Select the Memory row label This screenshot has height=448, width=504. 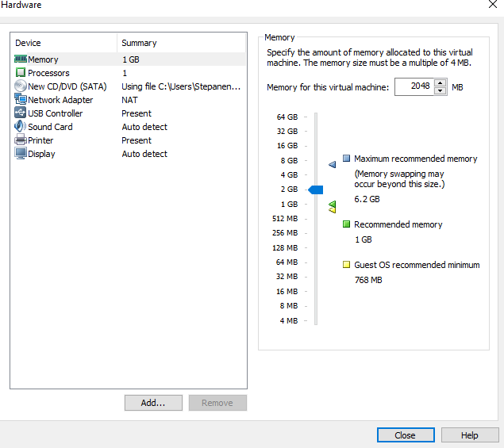click(x=43, y=59)
